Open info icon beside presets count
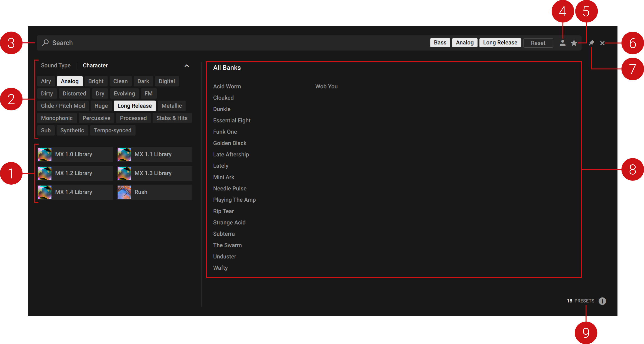 (602, 301)
